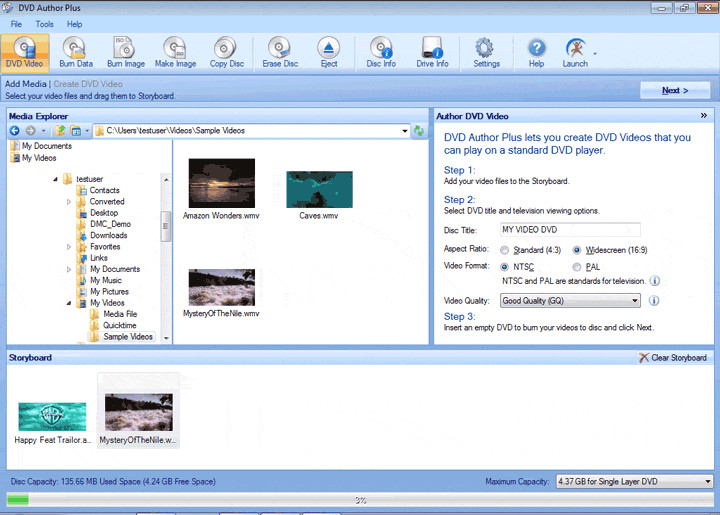Launch the Copy Disc tool
Screen dimensions: 720x515
[226, 52]
